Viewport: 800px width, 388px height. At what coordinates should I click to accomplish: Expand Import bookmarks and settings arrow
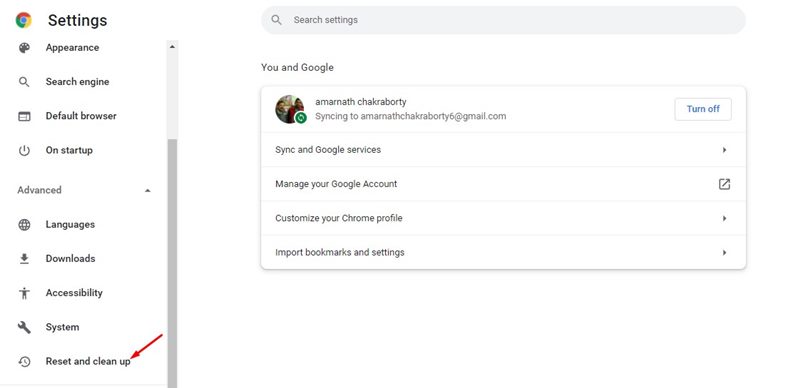[724, 252]
